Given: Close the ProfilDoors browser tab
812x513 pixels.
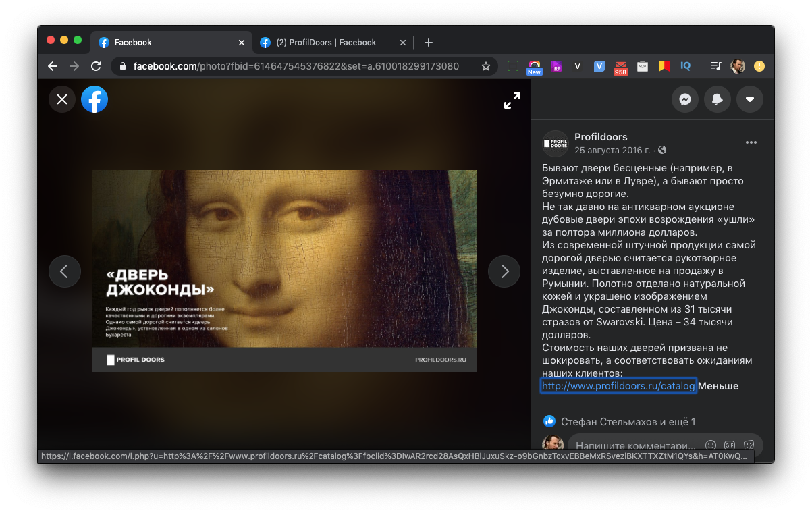Looking at the screenshot, I should (x=403, y=43).
